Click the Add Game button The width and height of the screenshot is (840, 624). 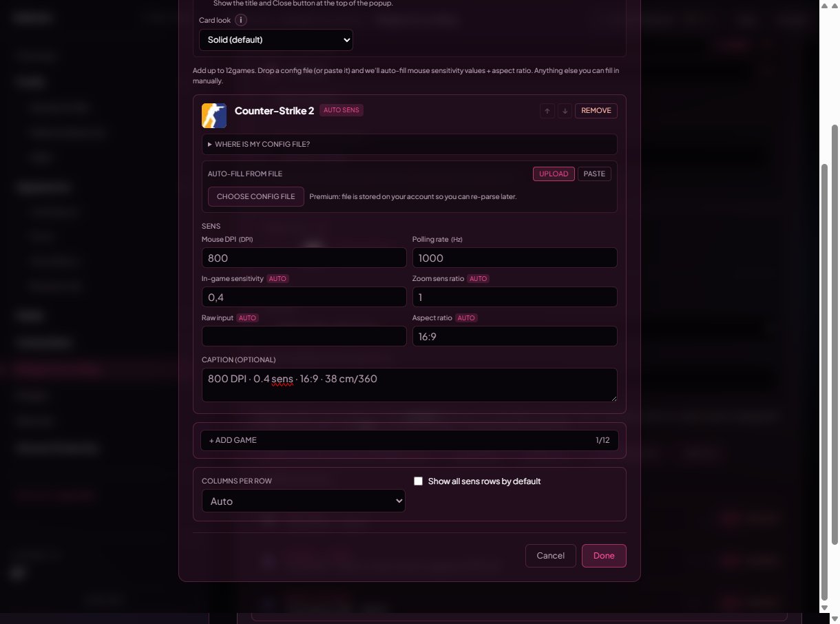410,440
